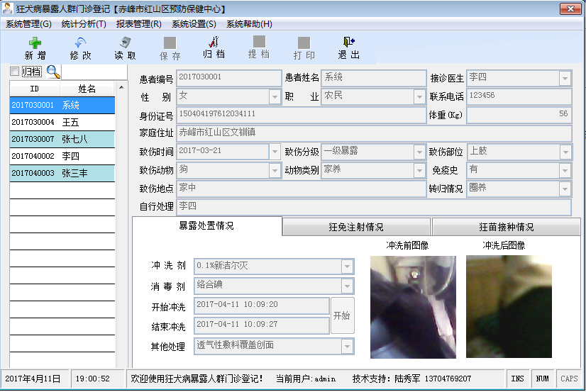This screenshot has height=392, width=586.
Task: Expand the 冲洗剂 dropdown list
Action: (x=347, y=267)
